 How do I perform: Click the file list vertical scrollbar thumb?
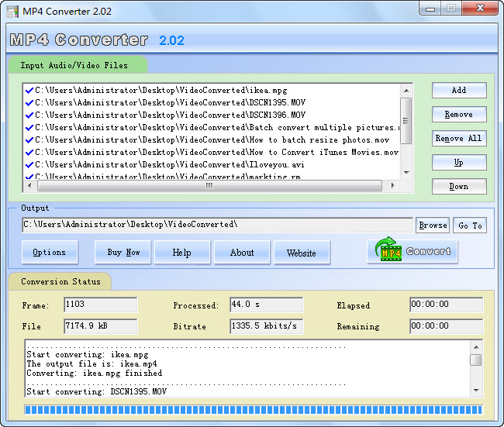tap(406, 121)
